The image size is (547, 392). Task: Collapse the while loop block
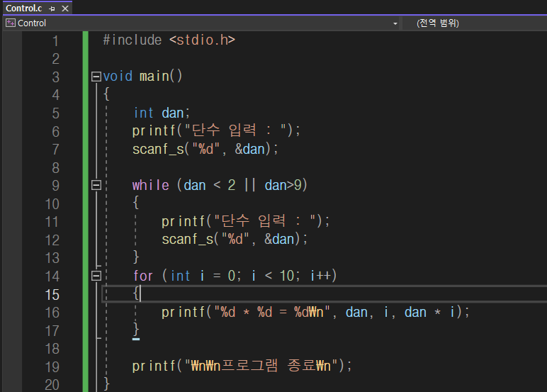tap(96, 185)
